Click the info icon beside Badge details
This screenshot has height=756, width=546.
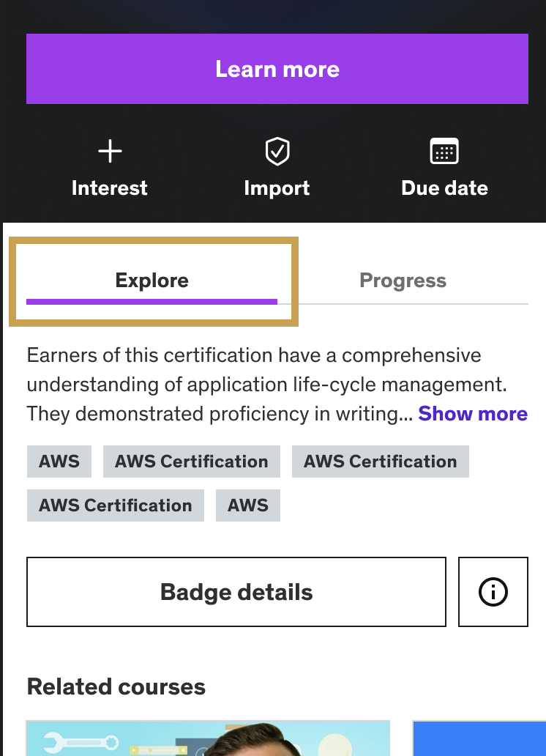click(493, 591)
